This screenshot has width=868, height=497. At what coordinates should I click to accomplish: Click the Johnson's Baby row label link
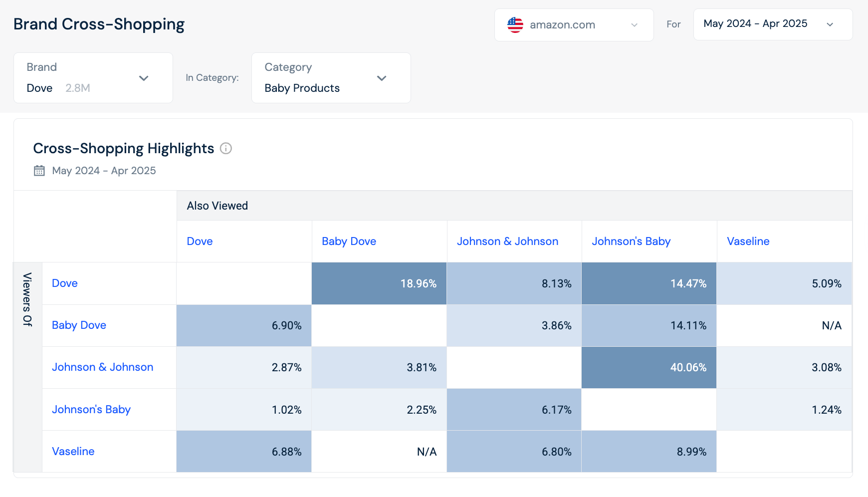point(91,410)
